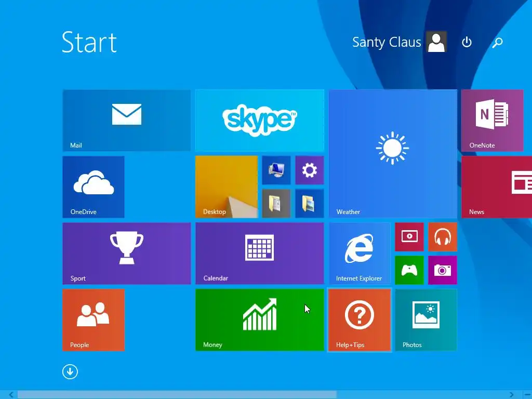Open the This PC computer tile
The width and height of the screenshot is (532, 399).
[276, 170]
